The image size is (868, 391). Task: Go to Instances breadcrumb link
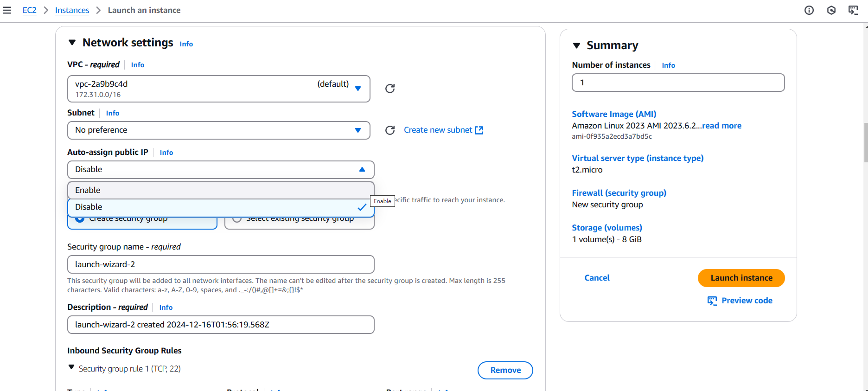[x=72, y=10]
